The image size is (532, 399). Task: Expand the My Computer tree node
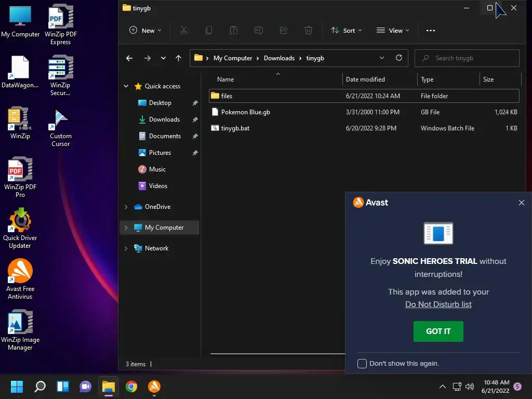(x=126, y=228)
